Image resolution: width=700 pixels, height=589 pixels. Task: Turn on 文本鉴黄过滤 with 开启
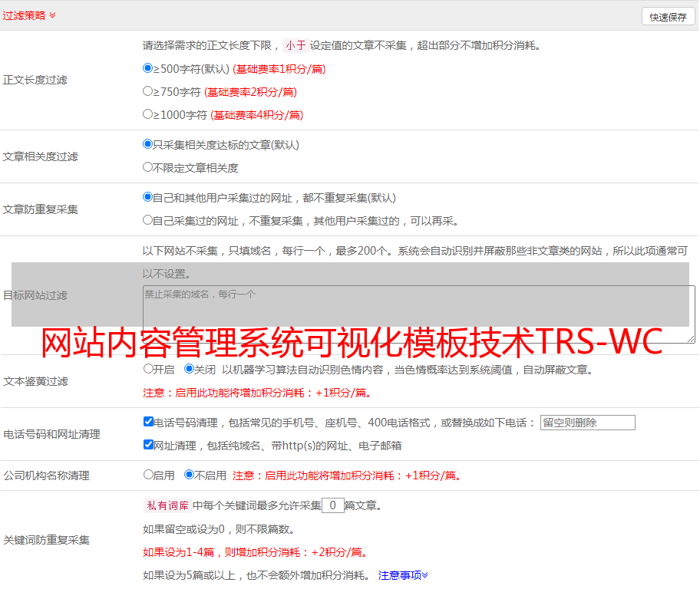[x=148, y=369]
